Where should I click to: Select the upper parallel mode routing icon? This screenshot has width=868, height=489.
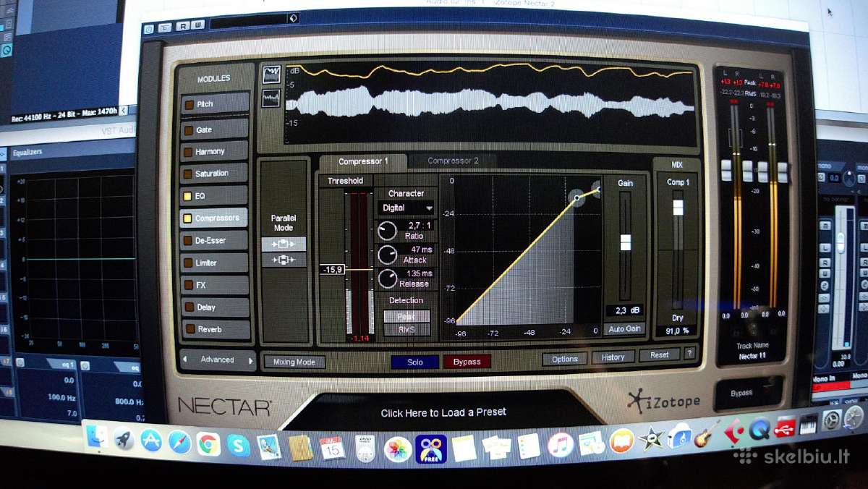(284, 244)
